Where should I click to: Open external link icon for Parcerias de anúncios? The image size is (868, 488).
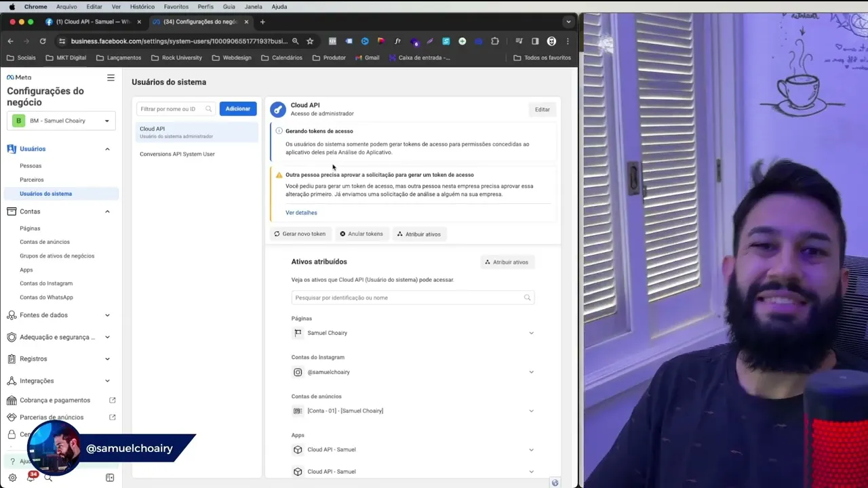(x=113, y=418)
